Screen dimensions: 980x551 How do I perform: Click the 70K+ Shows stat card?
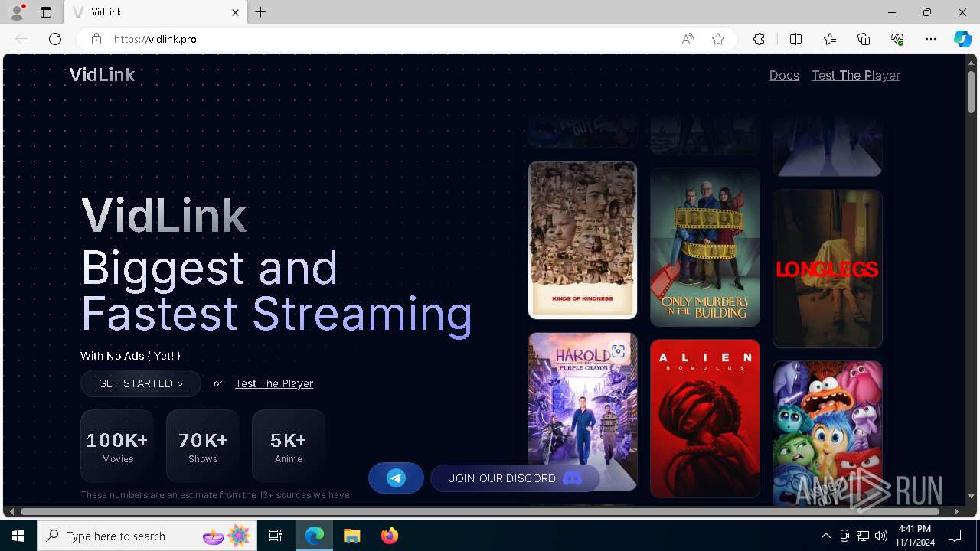[203, 446]
